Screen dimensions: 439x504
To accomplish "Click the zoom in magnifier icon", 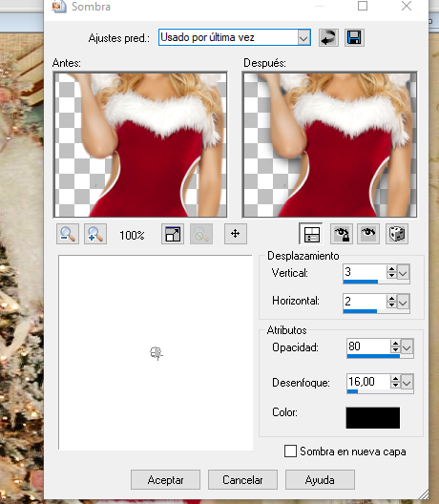I will coord(95,234).
